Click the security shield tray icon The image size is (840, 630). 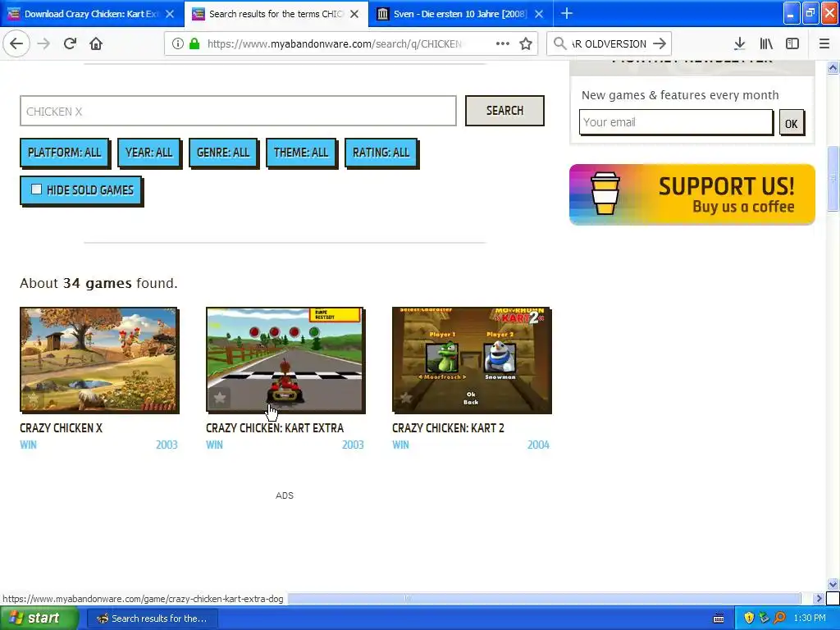click(x=749, y=618)
